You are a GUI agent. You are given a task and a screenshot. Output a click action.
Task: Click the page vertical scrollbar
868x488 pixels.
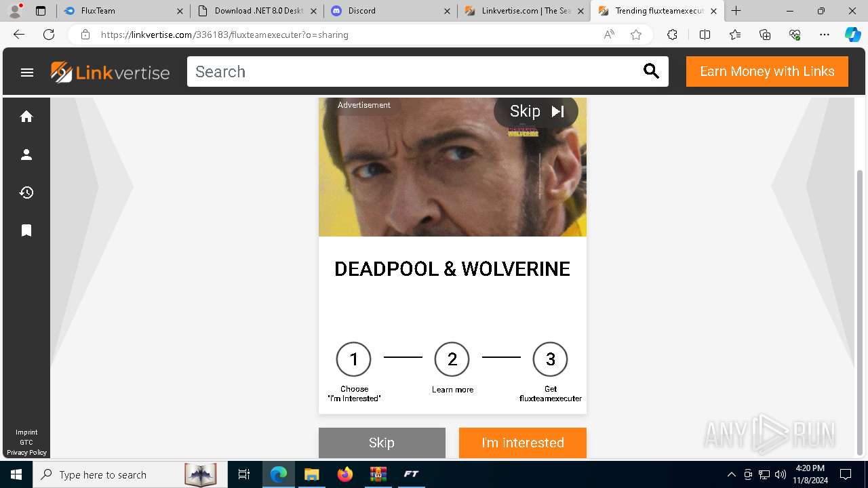tap(861, 312)
